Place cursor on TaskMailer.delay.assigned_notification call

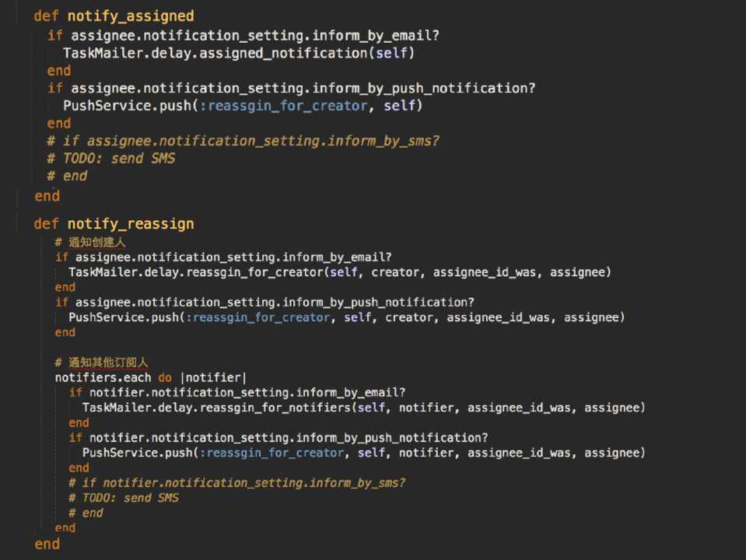[x=240, y=53]
